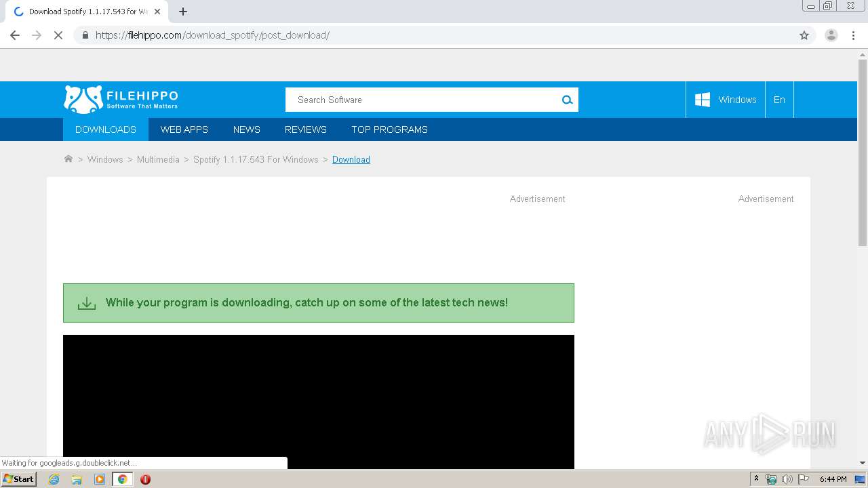The height and width of the screenshot is (488, 868).
Task: Click the volume tray icon
Action: click(787, 479)
